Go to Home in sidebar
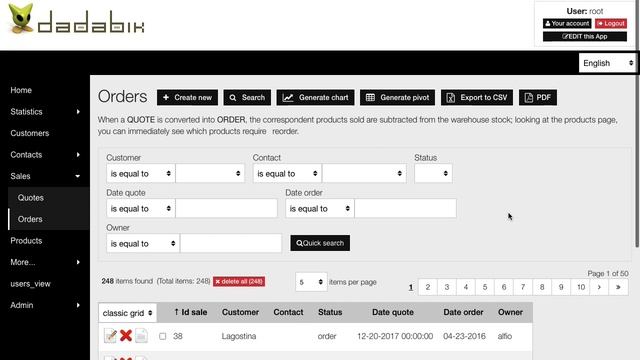The height and width of the screenshot is (360, 640). pos(21,90)
